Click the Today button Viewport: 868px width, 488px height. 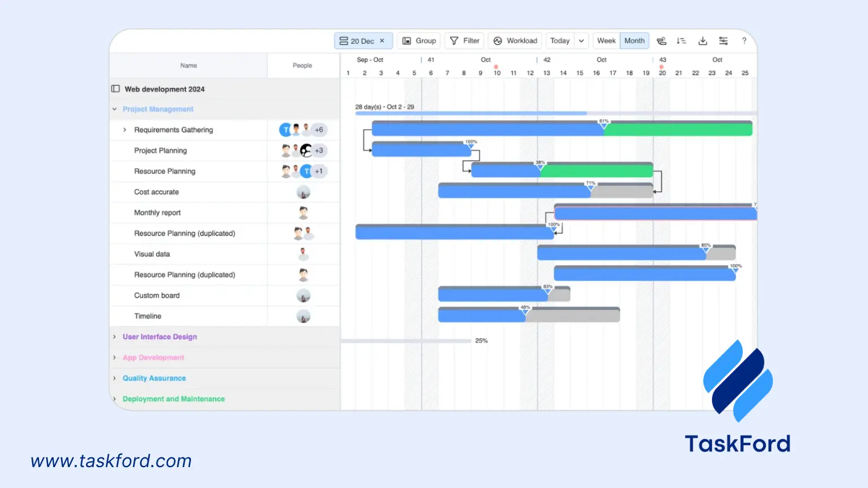point(559,41)
